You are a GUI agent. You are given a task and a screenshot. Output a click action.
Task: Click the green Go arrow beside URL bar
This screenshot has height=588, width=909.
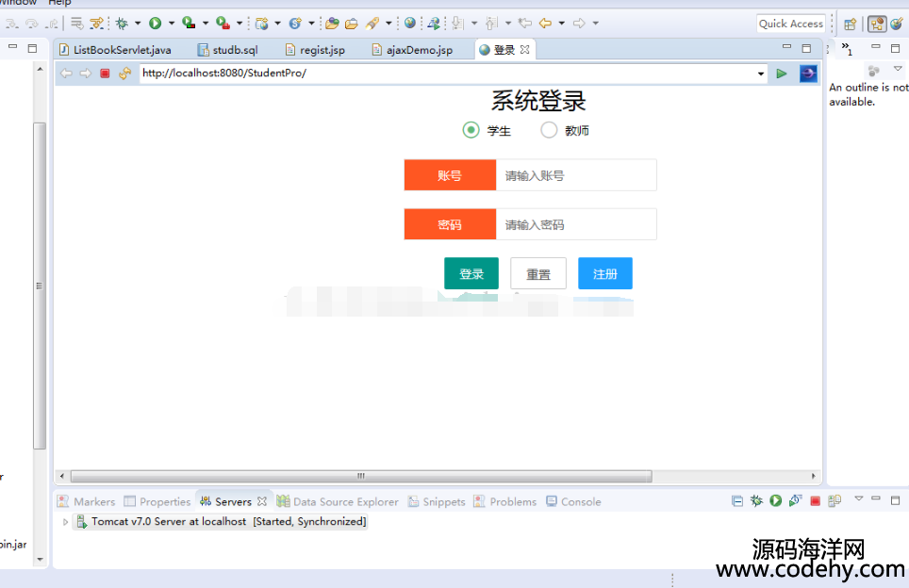click(782, 73)
